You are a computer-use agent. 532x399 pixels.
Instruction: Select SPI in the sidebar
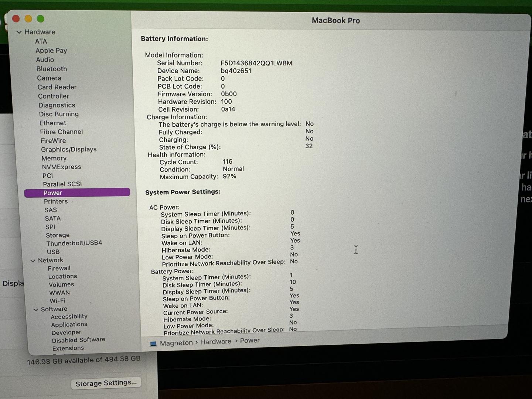(50, 227)
